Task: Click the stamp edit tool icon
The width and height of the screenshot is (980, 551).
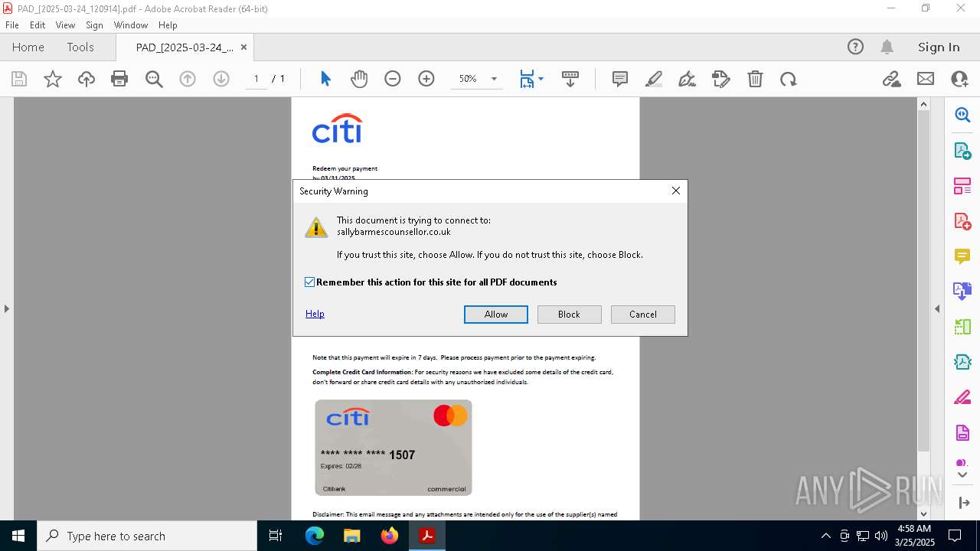Action: [721, 79]
